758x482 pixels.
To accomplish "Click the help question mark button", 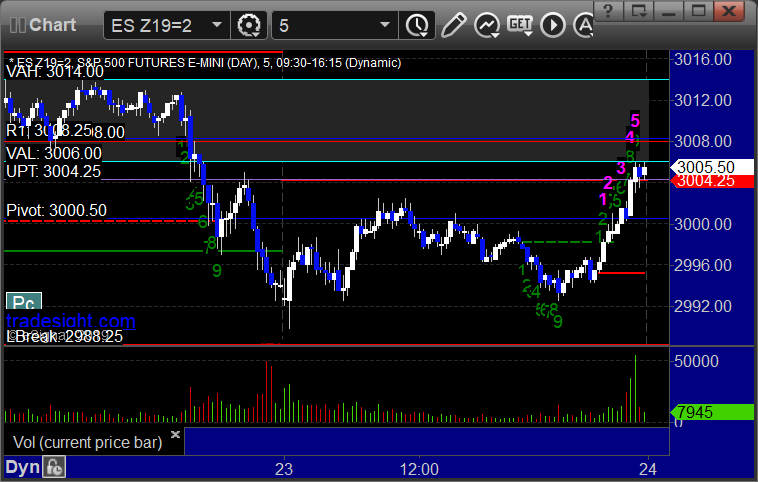I will pos(608,11).
